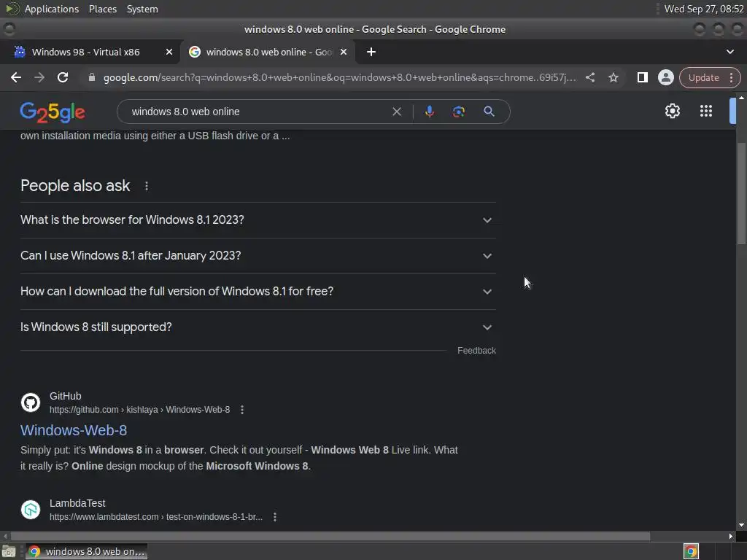
Task: Click the LambdaTest site name text
Action: pyautogui.click(x=77, y=503)
